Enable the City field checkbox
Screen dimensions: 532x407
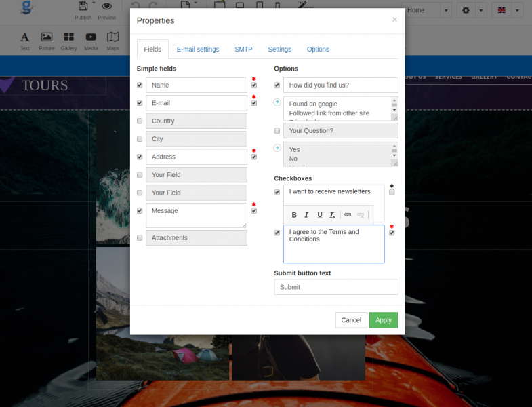pos(140,139)
